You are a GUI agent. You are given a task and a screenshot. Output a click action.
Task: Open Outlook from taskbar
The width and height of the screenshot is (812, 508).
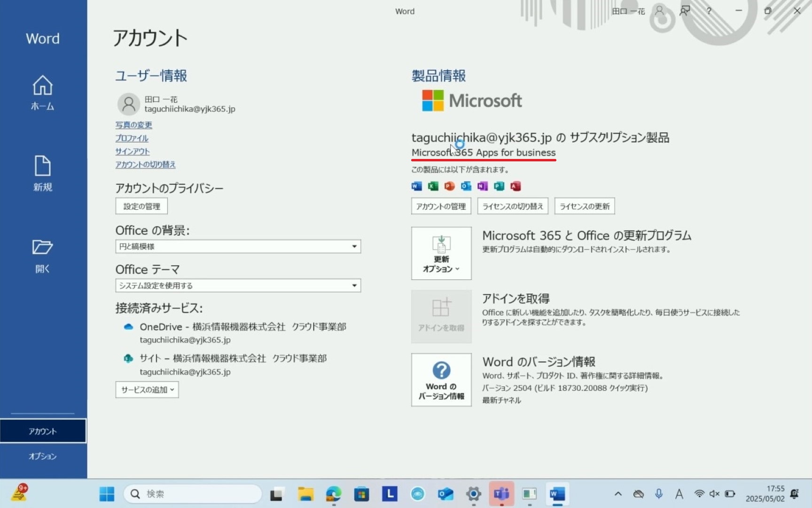pyautogui.click(x=445, y=494)
